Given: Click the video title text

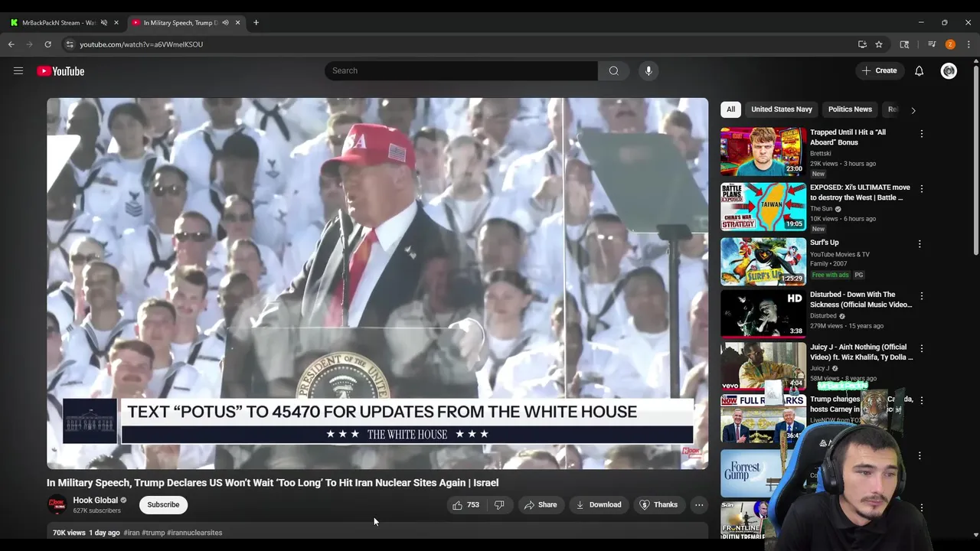Looking at the screenshot, I should (273, 483).
